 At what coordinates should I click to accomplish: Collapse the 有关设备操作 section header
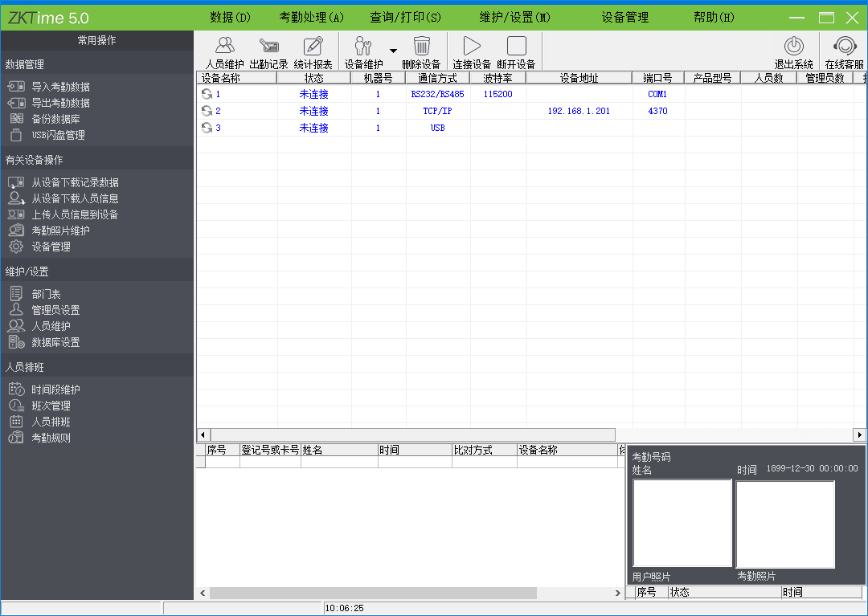point(97,160)
